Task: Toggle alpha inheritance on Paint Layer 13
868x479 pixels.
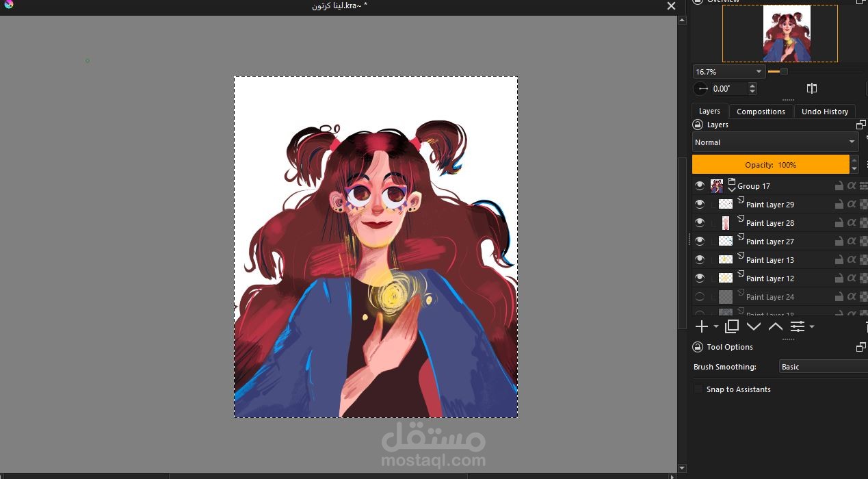Action: 852,260
